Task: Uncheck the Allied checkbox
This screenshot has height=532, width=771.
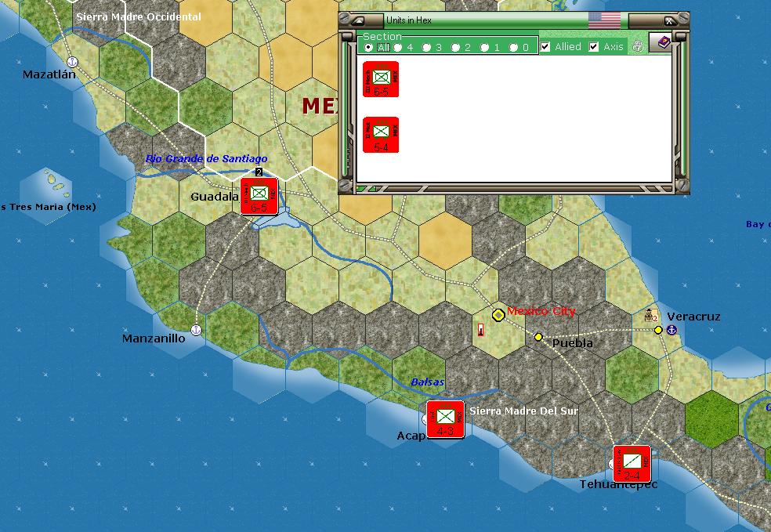Action: pyautogui.click(x=545, y=47)
